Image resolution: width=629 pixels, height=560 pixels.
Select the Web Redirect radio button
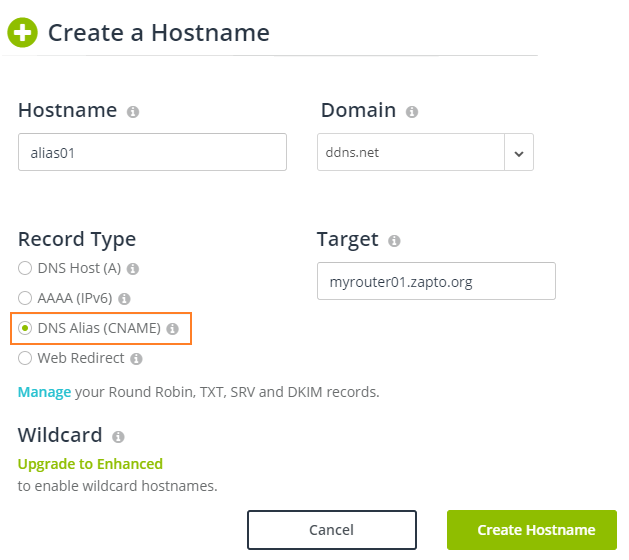(x=25, y=358)
